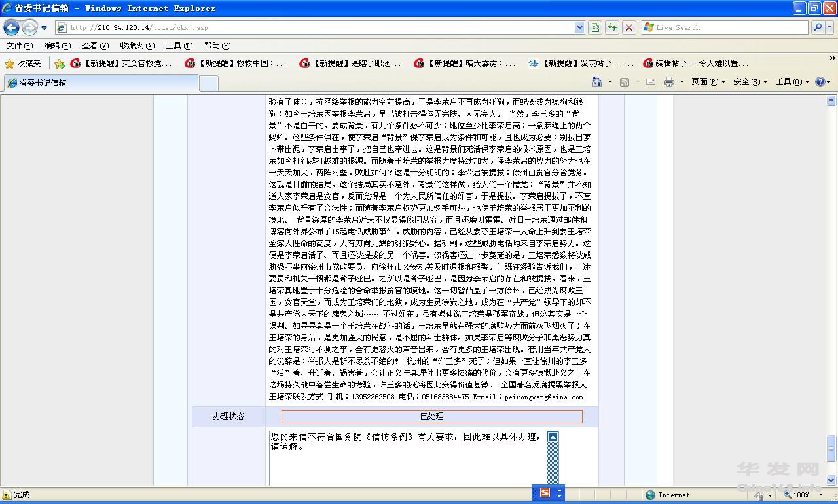
Task: Expand the Home button dropdown arrow
Action: pyautogui.click(x=610, y=82)
